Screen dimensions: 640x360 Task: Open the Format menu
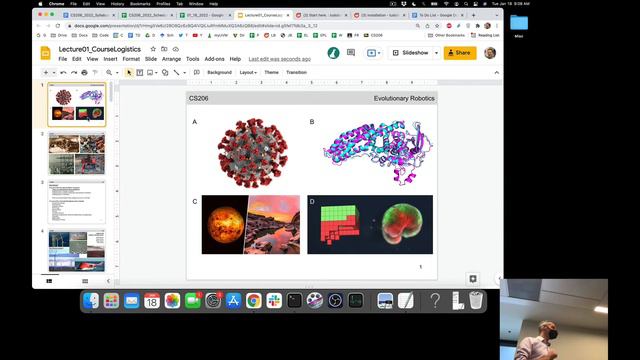(131, 59)
